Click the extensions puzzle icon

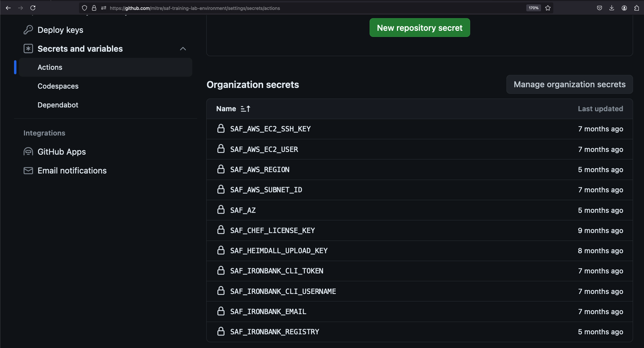[x=636, y=8]
